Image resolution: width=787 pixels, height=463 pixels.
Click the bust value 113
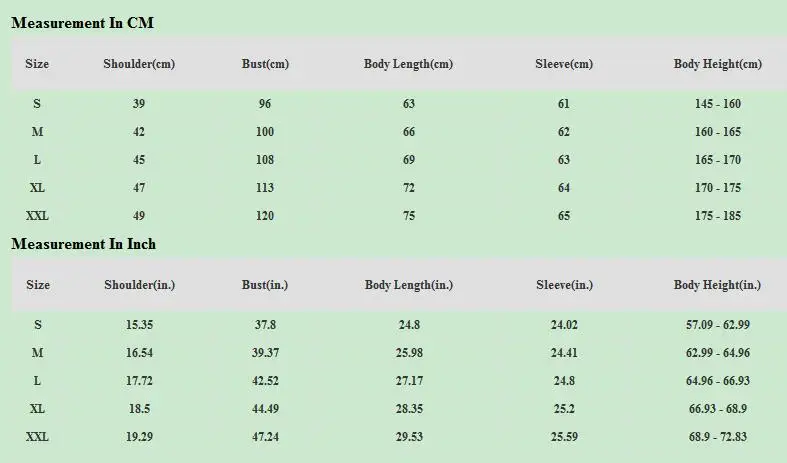coord(265,188)
